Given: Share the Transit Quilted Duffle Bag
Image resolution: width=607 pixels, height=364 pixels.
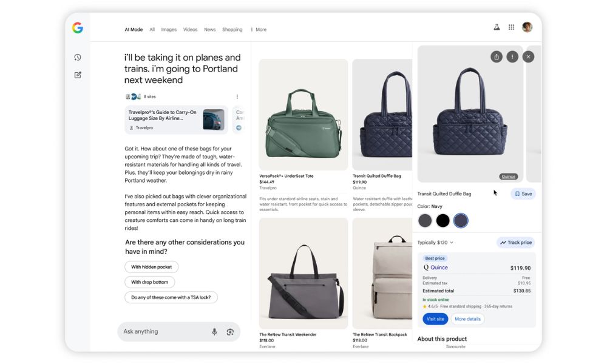Looking at the screenshot, I should (497, 56).
